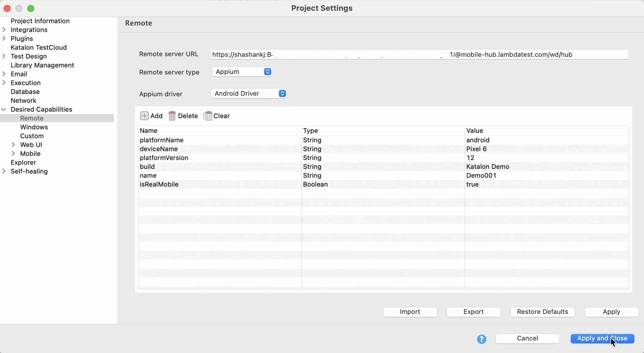Click the Delete trash can icon
The width and height of the screenshot is (644, 353).
[x=172, y=116]
